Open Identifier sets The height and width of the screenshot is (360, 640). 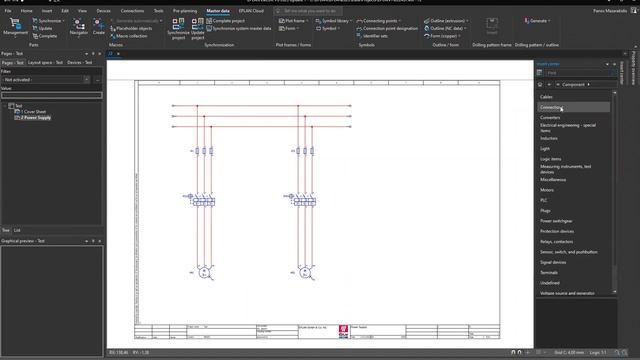[372, 36]
